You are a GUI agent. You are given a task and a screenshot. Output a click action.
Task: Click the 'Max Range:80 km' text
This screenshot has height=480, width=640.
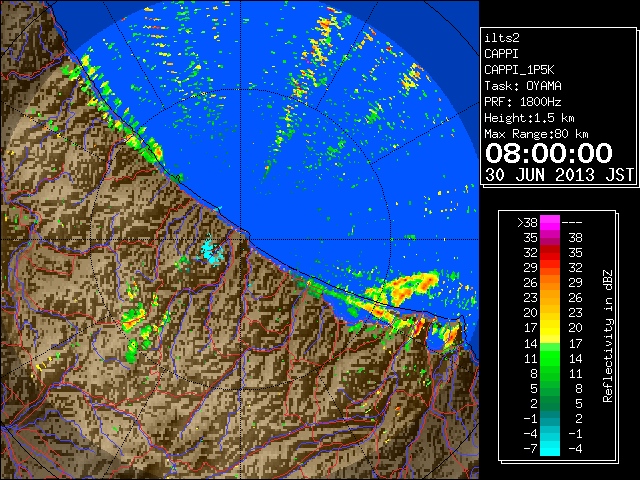(x=536, y=134)
